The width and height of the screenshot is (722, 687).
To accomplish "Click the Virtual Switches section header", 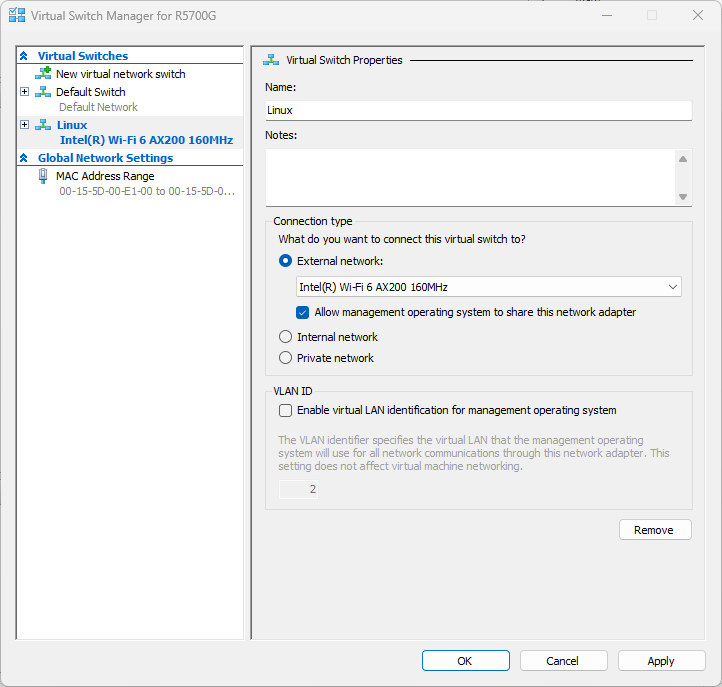I will point(83,56).
